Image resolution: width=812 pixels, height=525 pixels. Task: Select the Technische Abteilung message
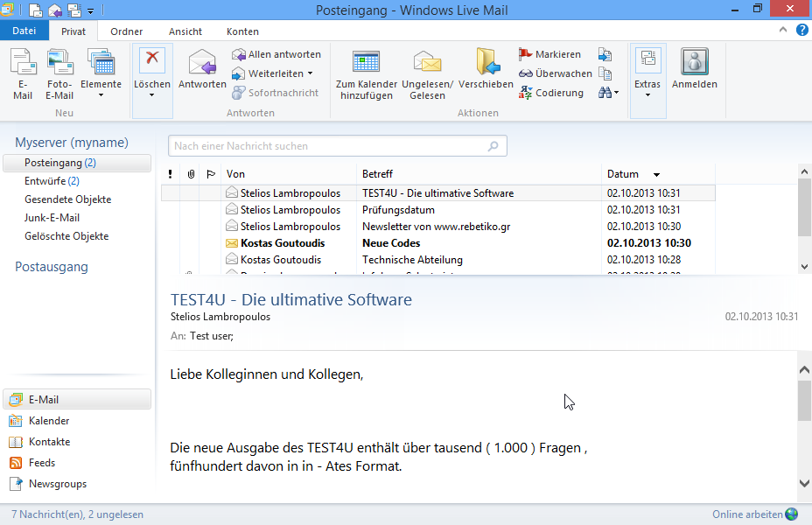(x=438, y=259)
